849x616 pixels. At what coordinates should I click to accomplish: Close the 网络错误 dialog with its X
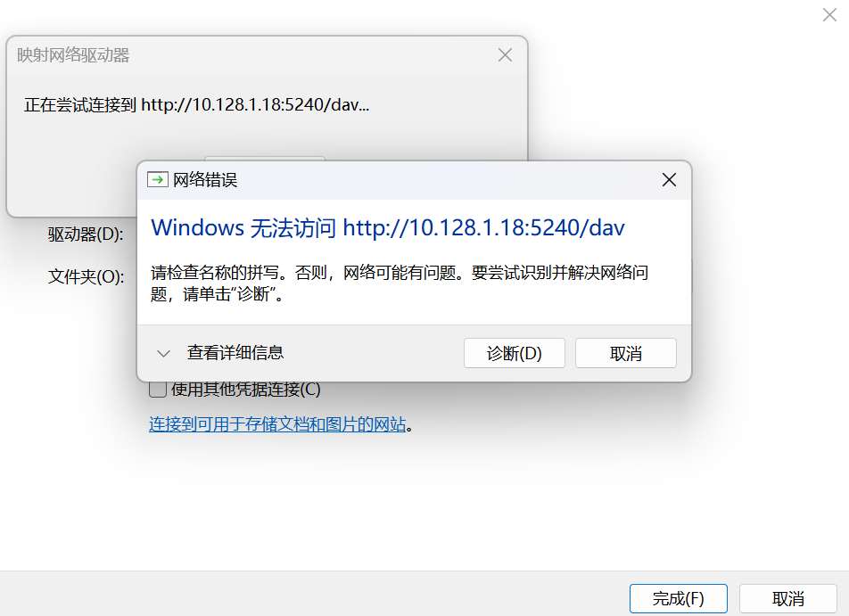click(669, 180)
